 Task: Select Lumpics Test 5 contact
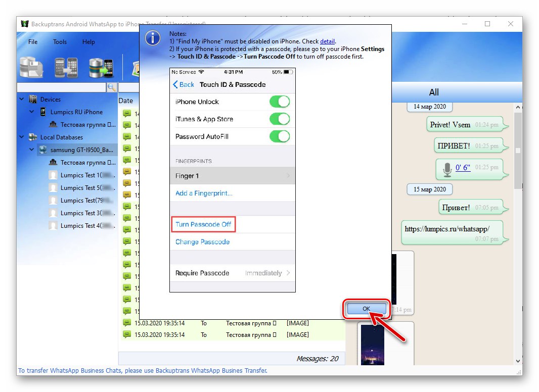(x=87, y=188)
